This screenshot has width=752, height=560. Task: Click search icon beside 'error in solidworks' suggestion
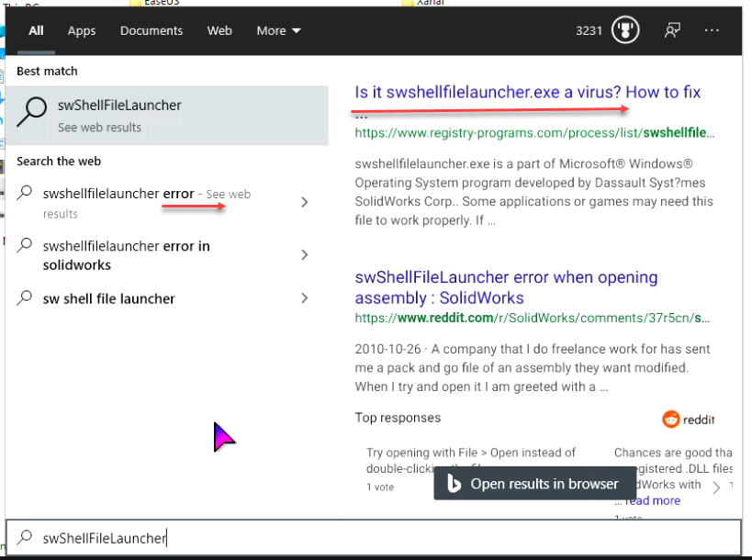click(x=25, y=245)
